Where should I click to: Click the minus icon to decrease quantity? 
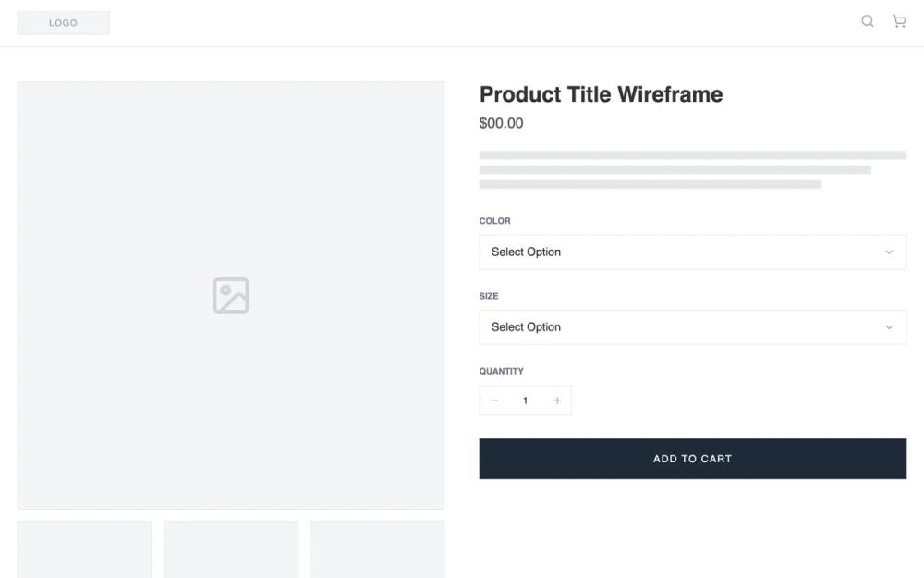pos(494,400)
